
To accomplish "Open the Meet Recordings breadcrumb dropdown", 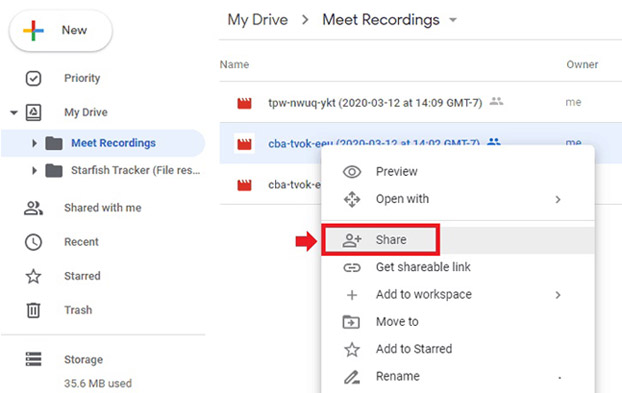I will [453, 20].
